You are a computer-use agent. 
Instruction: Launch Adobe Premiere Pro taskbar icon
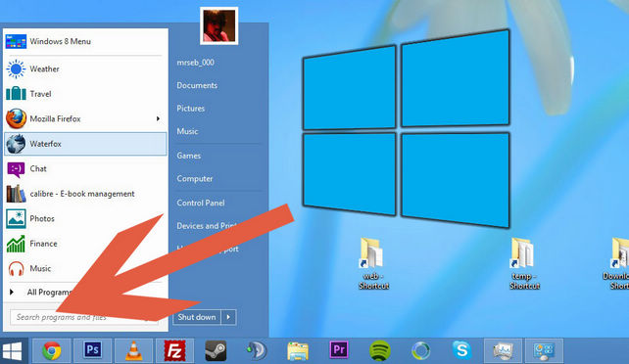339,350
